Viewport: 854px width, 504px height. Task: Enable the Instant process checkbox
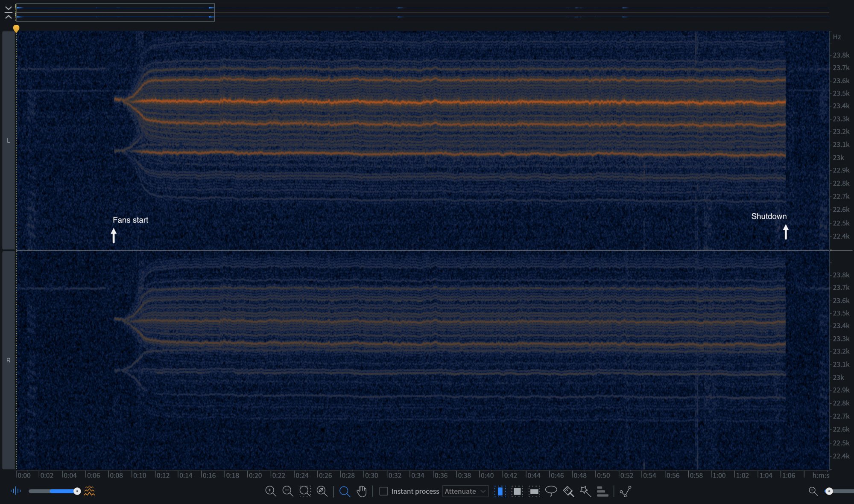(x=383, y=491)
